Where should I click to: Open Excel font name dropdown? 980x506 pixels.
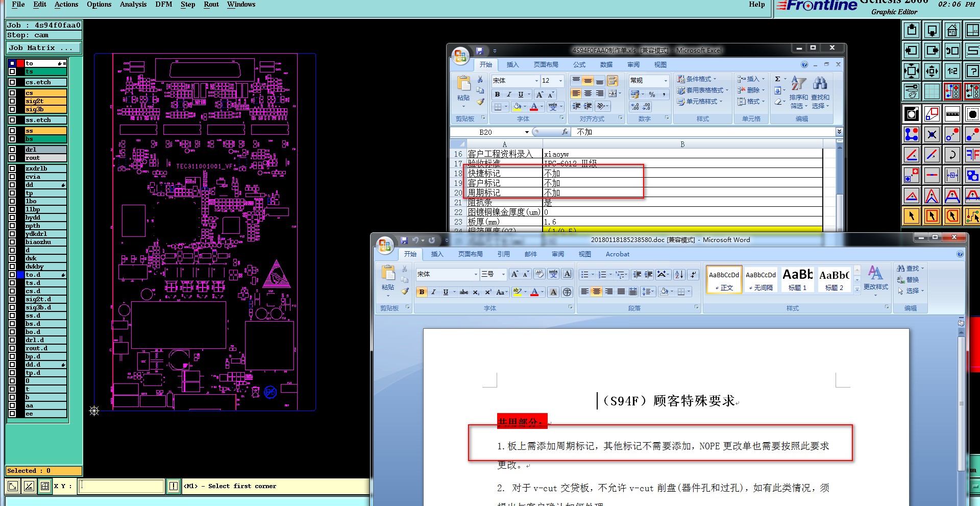tap(536, 81)
